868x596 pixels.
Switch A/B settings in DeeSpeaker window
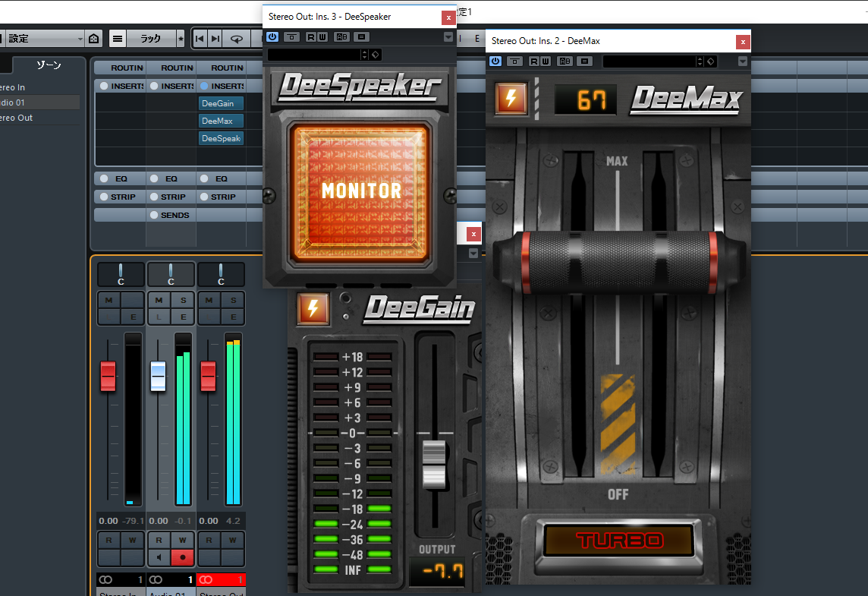pyautogui.click(x=342, y=37)
